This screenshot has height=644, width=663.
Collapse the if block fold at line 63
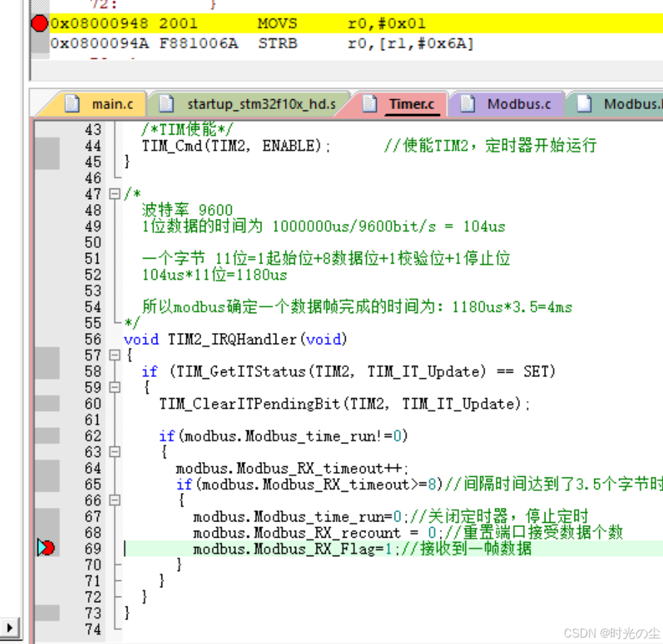(113, 451)
